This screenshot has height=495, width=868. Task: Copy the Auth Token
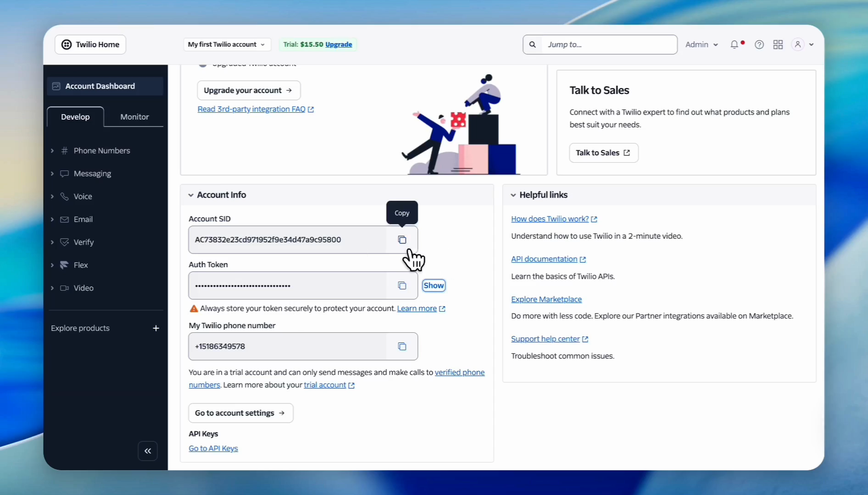pos(402,286)
